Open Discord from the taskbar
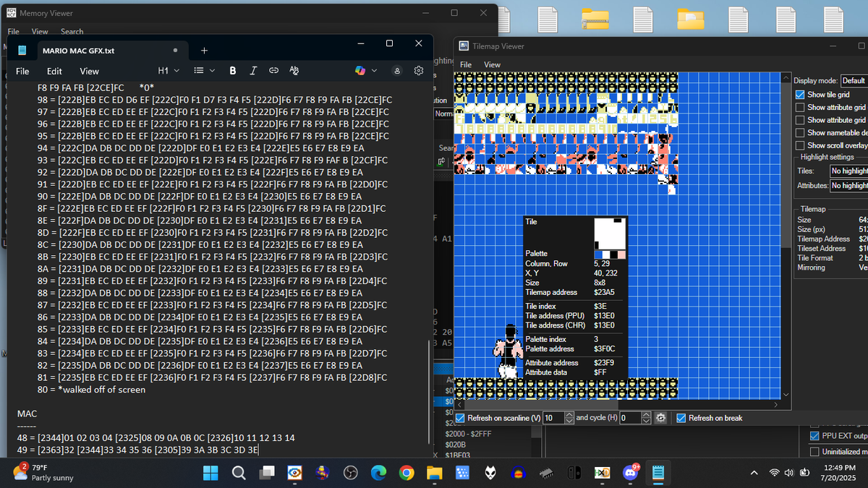Screen dimensions: 868x488 [x=630, y=473]
